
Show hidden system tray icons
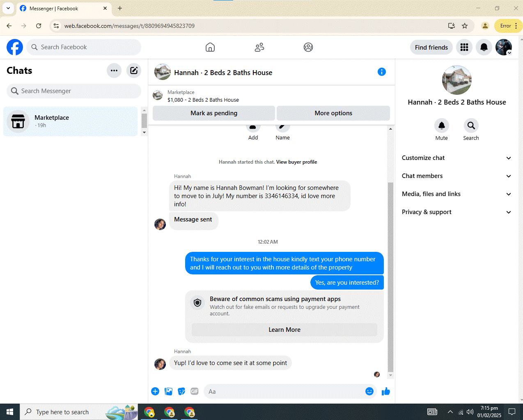450,412
